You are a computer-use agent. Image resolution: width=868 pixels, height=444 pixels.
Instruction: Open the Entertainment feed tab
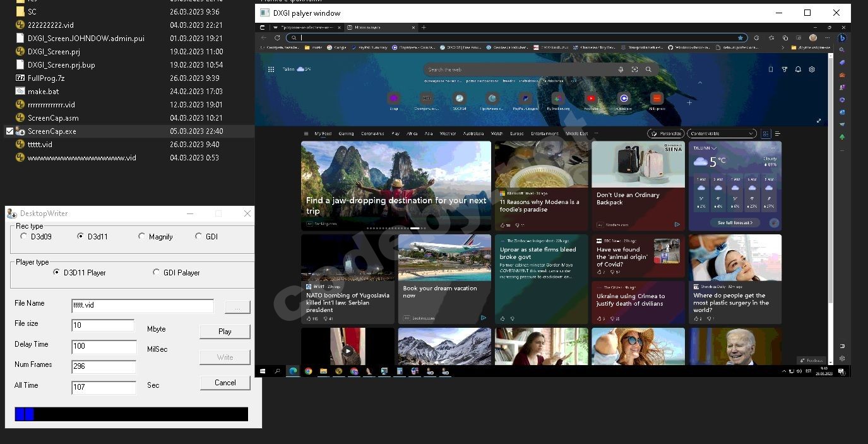point(544,134)
